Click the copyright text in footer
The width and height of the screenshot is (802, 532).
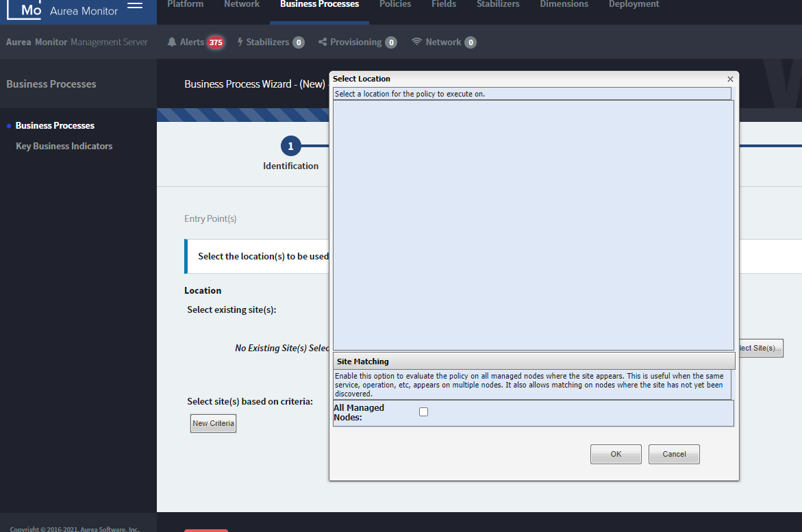coord(74,529)
